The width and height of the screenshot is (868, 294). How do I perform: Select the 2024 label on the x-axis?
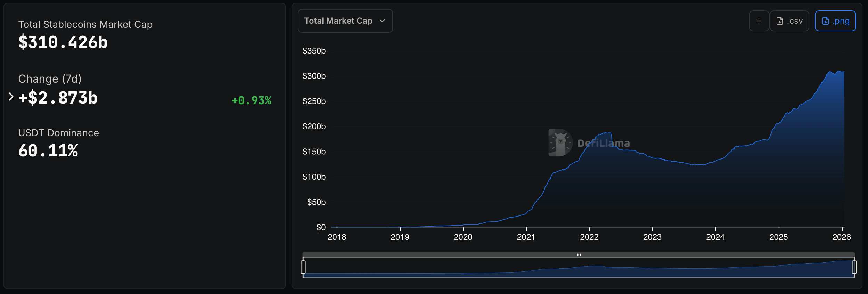point(715,237)
